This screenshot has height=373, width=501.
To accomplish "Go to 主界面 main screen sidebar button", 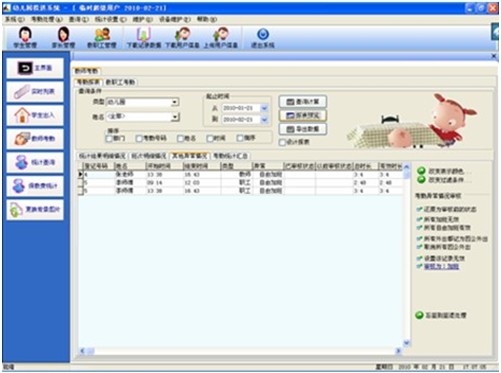I will coord(35,68).
